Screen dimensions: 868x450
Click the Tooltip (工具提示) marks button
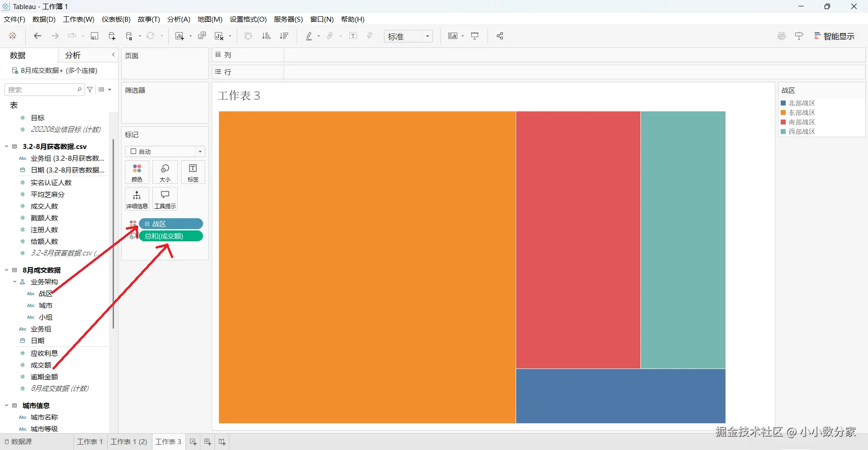click(x=165, y=199)
